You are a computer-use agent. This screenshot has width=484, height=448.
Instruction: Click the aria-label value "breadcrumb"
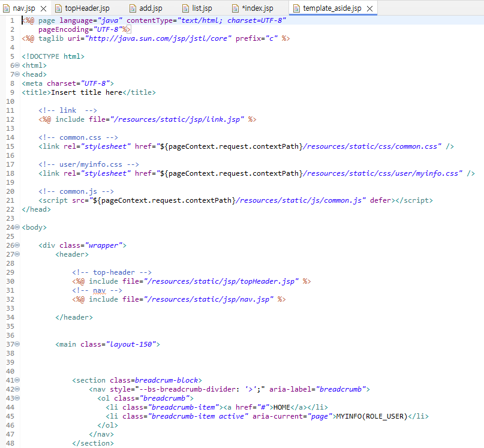(341, 389)
